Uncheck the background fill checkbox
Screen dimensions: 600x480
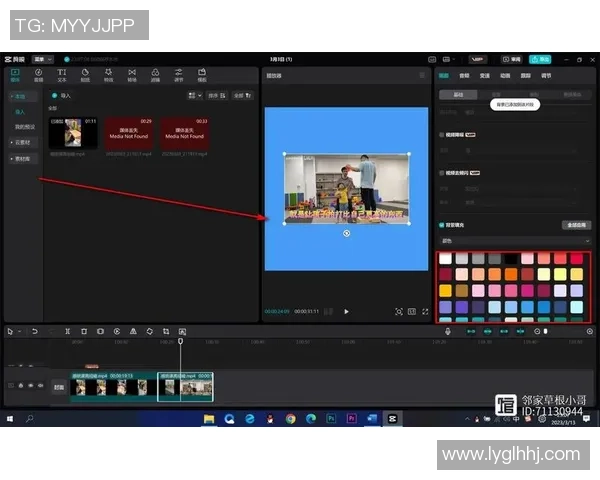(442, 225)
